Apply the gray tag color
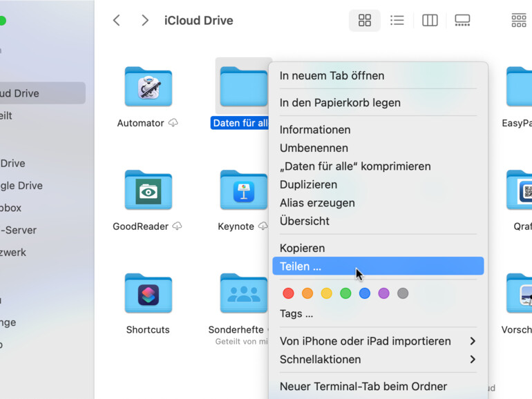 [403, 293]
